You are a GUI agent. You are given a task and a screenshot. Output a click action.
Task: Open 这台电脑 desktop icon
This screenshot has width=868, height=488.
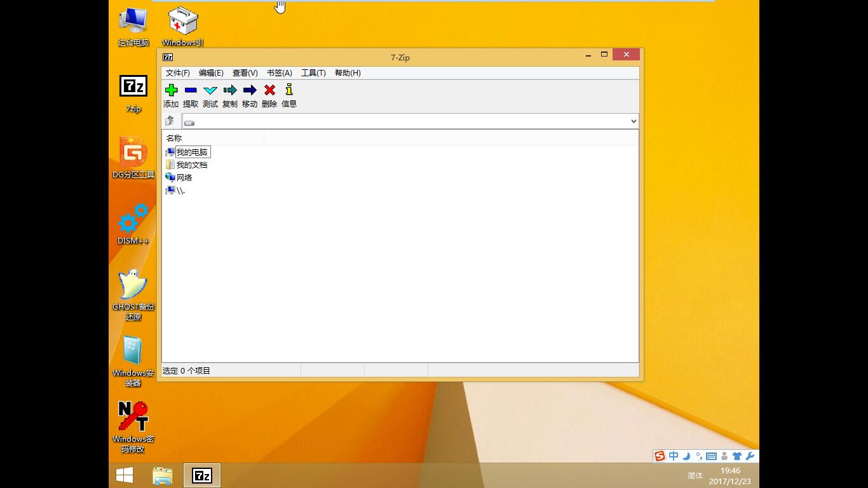pyautogui.click(x=133, y=27)
